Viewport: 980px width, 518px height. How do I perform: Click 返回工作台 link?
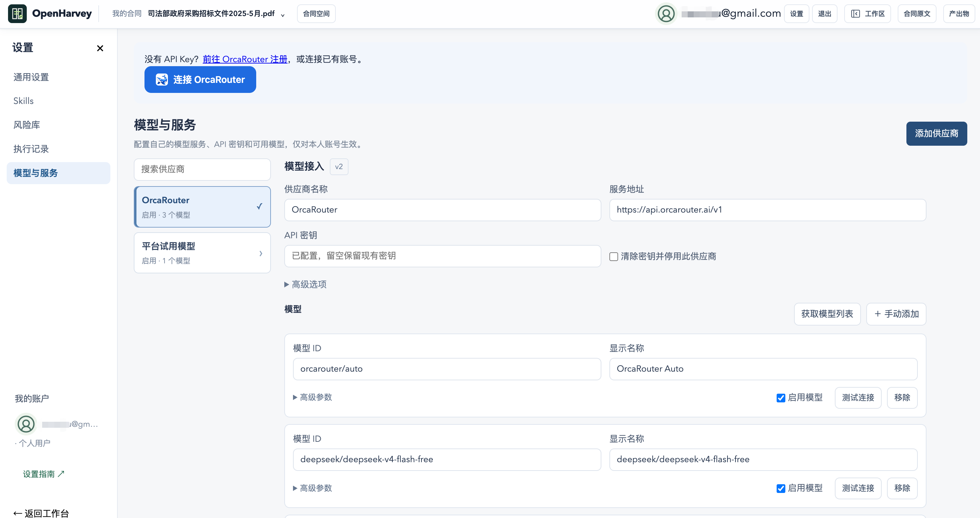click(x=41, y=513)
